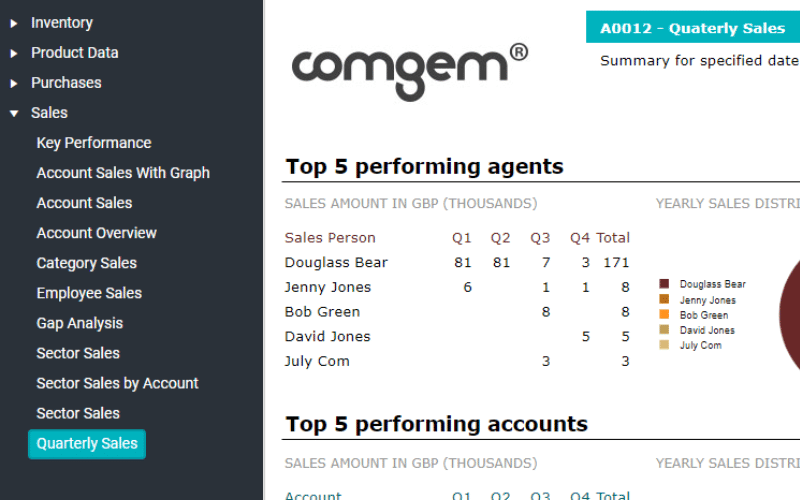The width and height of the screenshot is (800, 500).
Task: Open Key Performance report
Action: [x=94, y=143]
